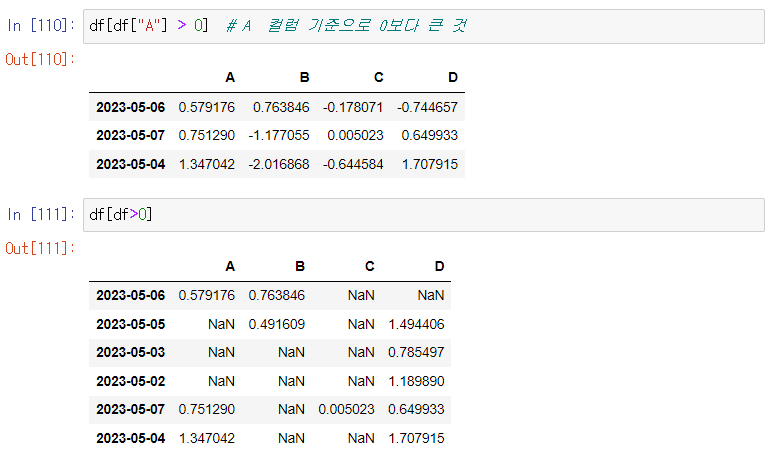Select the Out[110] prompt label
The image size is (772, 461).
[40, 60]
